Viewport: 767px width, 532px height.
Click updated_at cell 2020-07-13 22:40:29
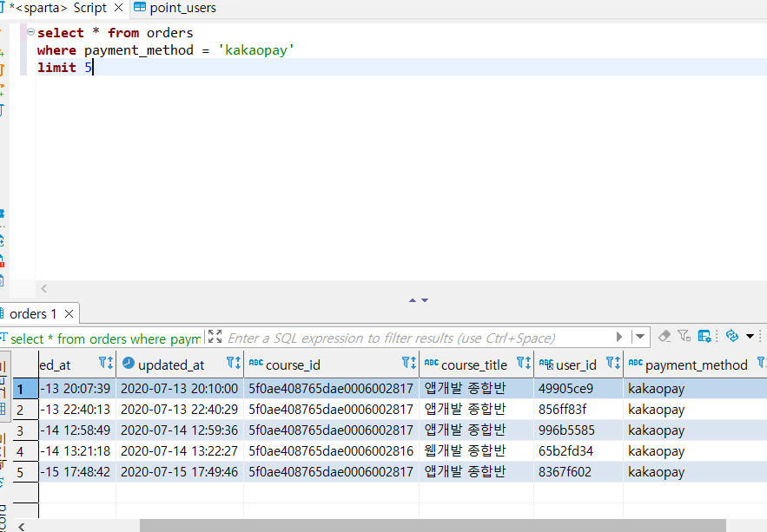pyautogui.click(x=180, y=410)
